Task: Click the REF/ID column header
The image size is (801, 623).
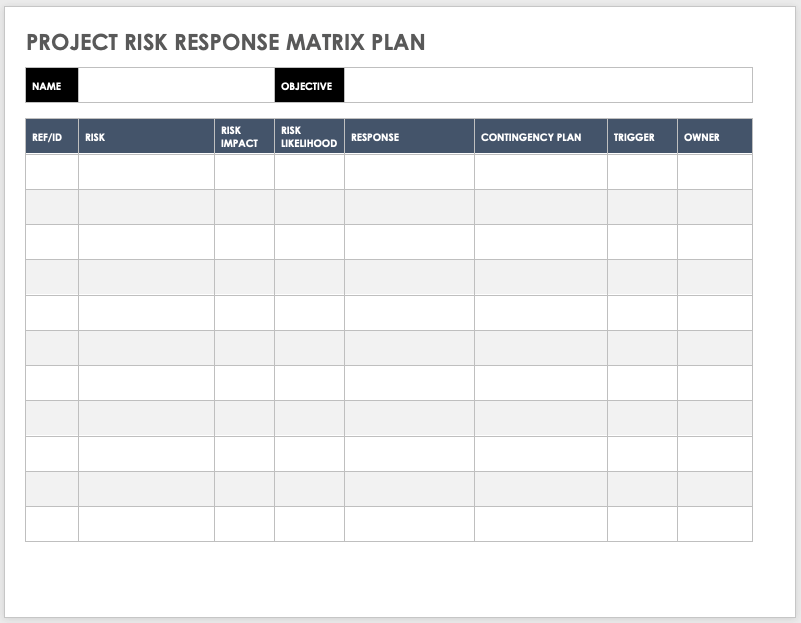Action: pos(51,136)
